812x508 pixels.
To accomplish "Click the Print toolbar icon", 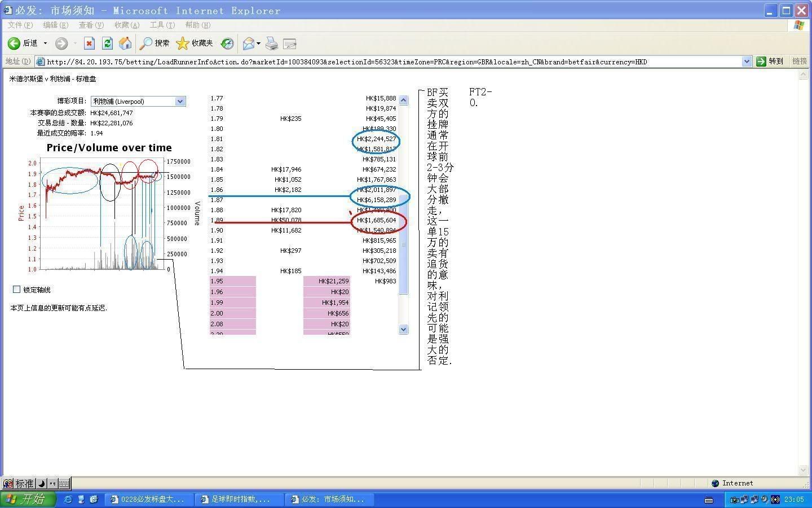I will [272, 43].
